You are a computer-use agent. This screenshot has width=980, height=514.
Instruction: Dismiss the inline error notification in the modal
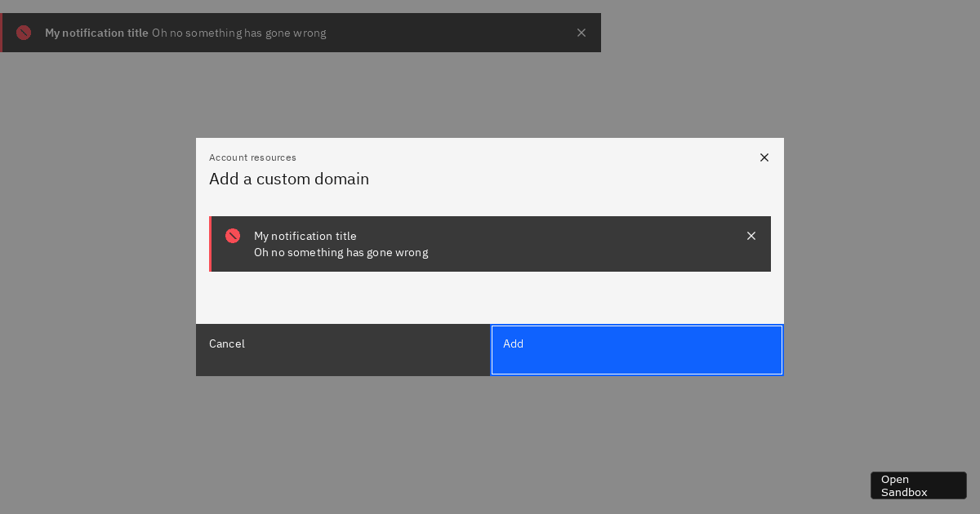point(751,236)
